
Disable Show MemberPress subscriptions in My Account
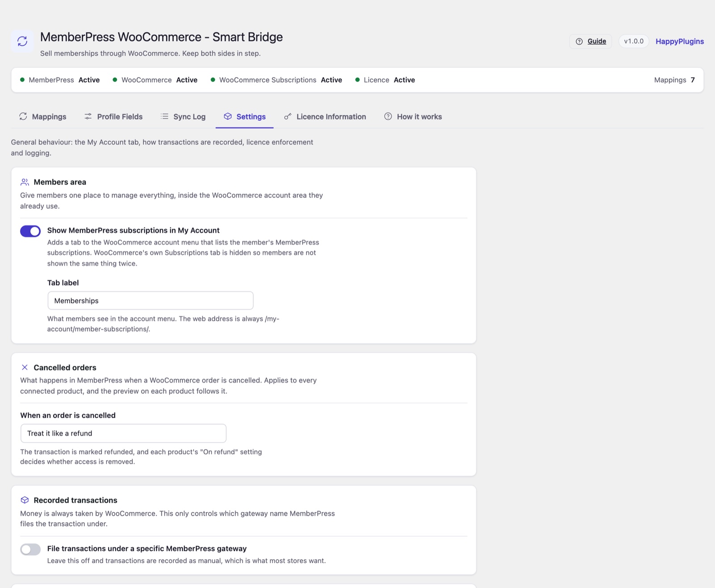30,231
